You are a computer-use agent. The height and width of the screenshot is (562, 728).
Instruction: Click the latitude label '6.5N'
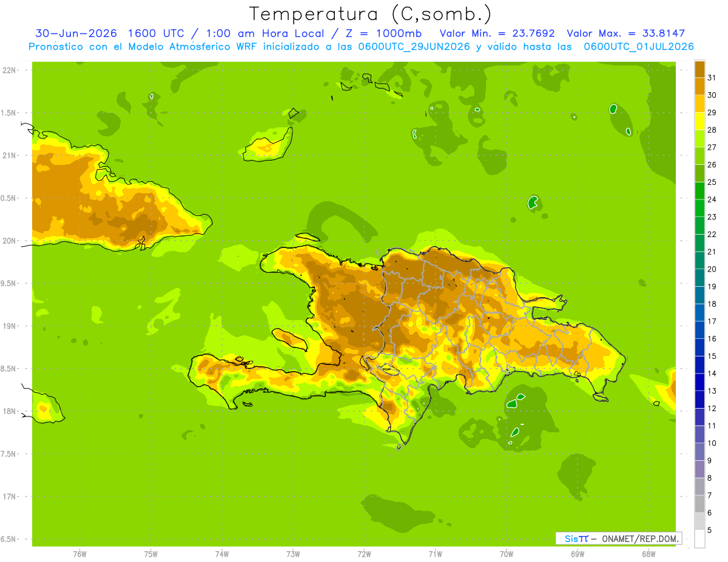pyautogui.click(x=8, y=539)
